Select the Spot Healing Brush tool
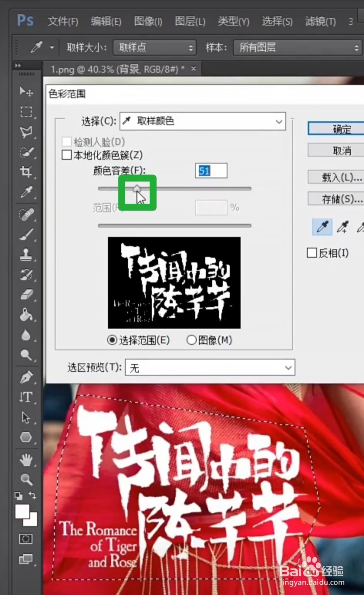Screen dimensions: 364x595 (x=26, y=214)
